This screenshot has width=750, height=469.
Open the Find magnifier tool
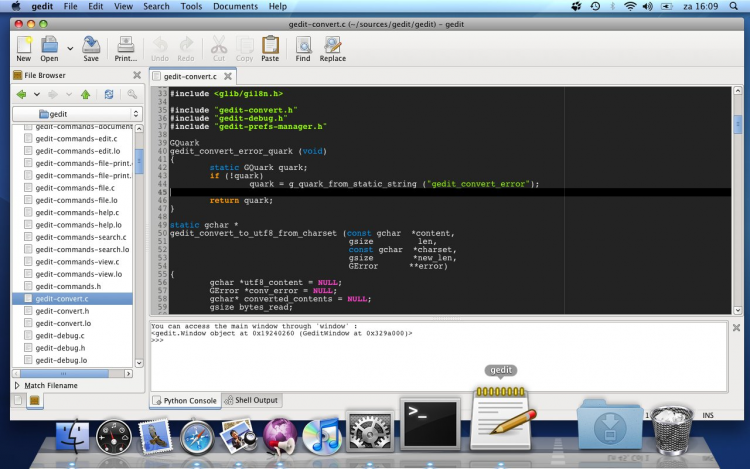302,46
